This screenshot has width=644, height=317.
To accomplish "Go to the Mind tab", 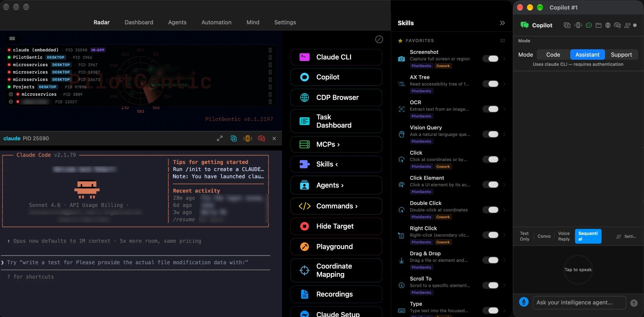I will (x=253, y=22).
